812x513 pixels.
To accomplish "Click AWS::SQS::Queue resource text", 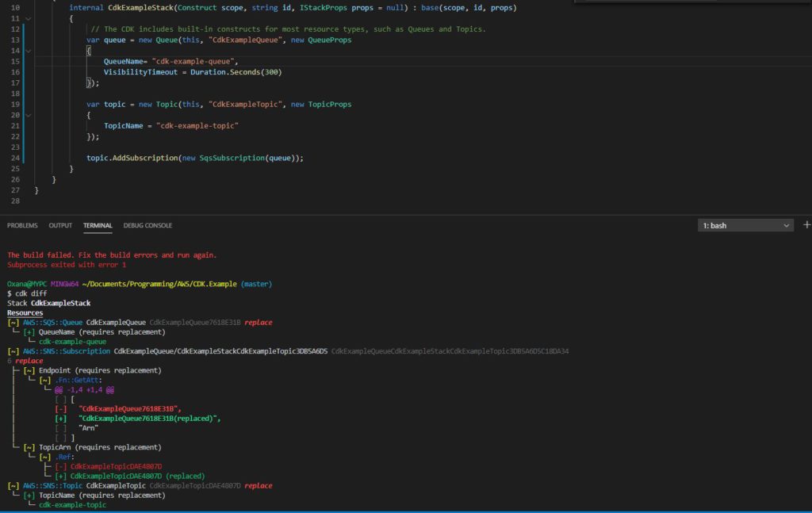I will [52, 322].
